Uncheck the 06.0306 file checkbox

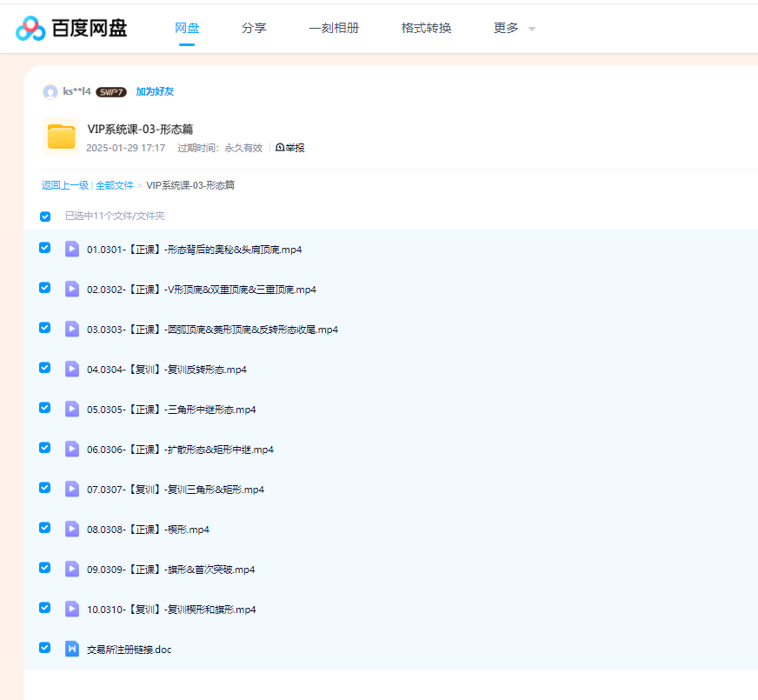[44, 448]
